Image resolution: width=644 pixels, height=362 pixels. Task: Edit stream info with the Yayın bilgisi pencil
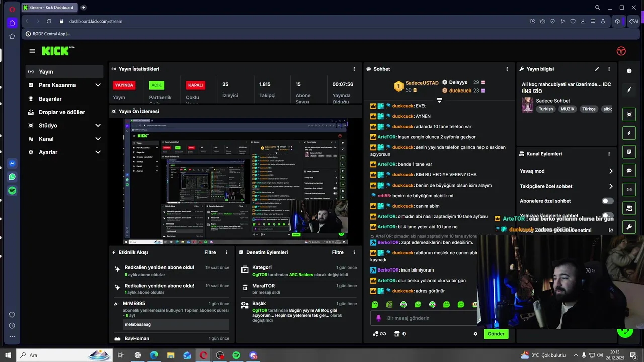tap(597, 69)
